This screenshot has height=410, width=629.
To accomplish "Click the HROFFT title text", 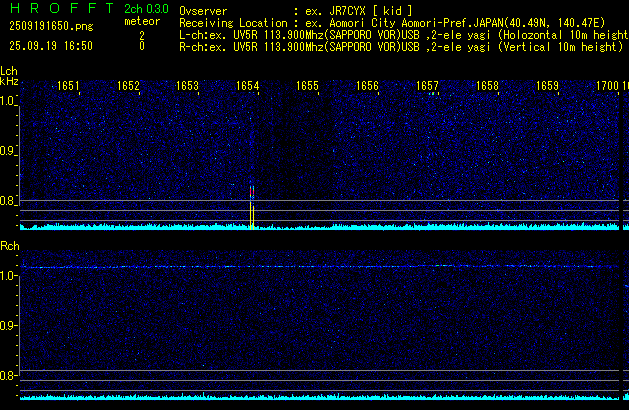I will [x=56, y=9].
